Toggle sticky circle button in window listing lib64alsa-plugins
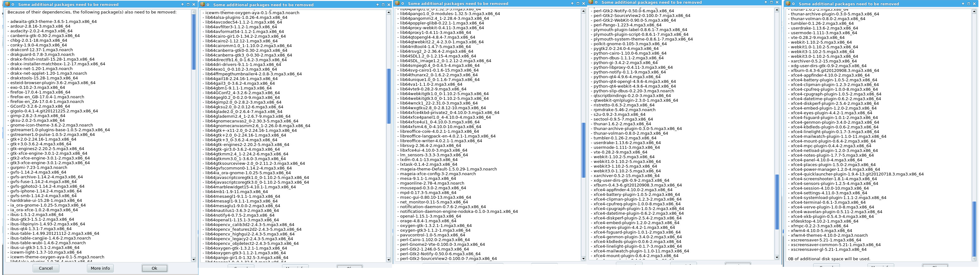 pyautogui.click(x=209, y=5)
